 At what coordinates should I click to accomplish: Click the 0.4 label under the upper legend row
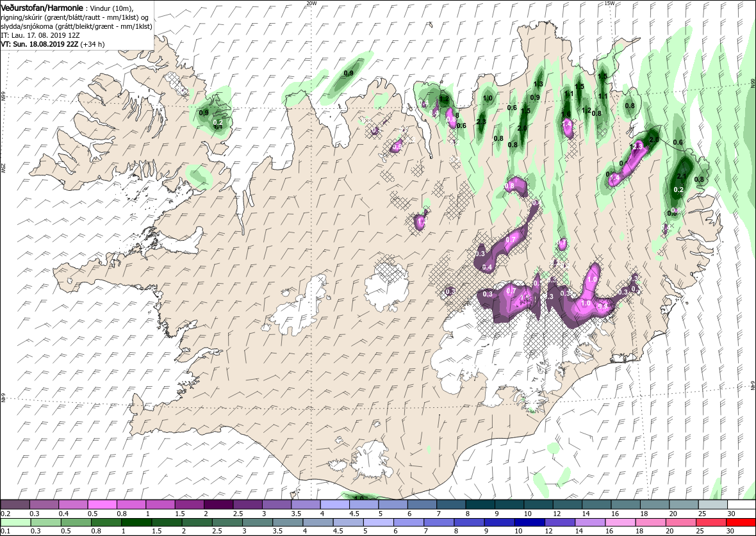pos(63,514)
